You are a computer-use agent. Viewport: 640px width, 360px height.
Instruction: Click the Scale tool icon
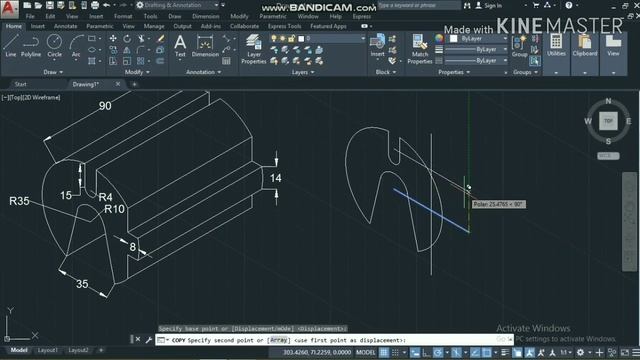coord(127,61)
